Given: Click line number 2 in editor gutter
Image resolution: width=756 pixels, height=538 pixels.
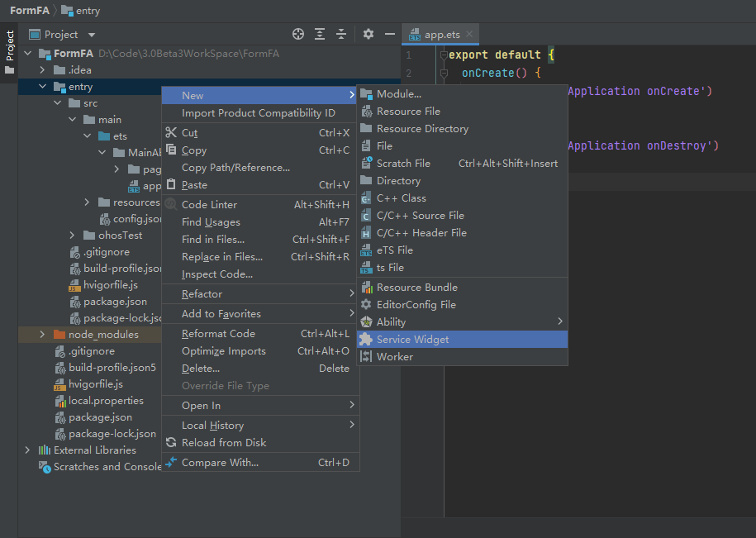Looking at the screenshot, I should (409, 74).
